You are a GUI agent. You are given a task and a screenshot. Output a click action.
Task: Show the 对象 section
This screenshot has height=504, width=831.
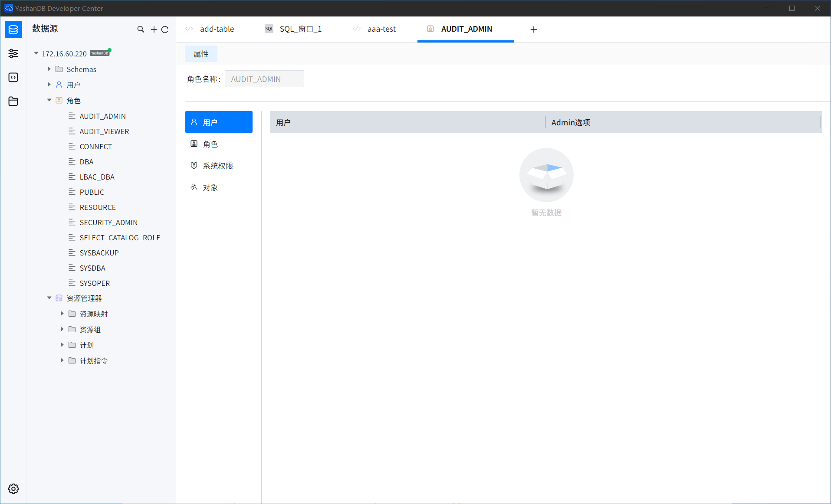point(219,187)
